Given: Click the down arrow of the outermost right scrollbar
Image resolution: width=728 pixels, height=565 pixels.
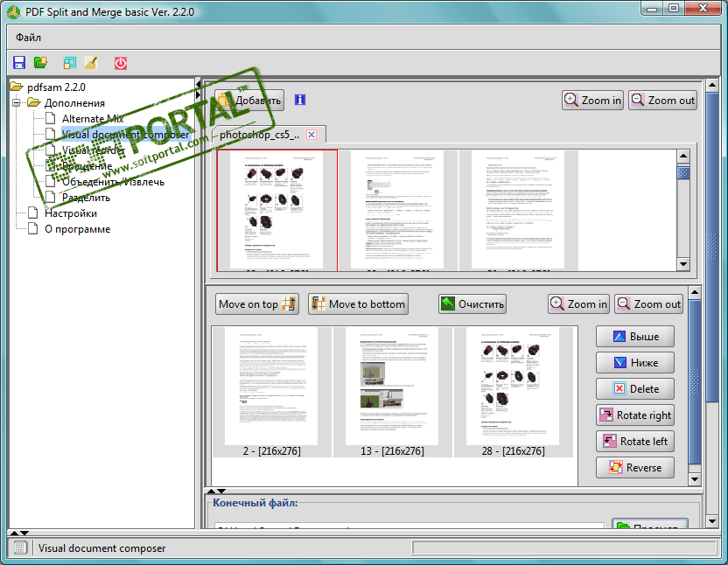Looking at the screenshot, I should click(x=712, y=521).
